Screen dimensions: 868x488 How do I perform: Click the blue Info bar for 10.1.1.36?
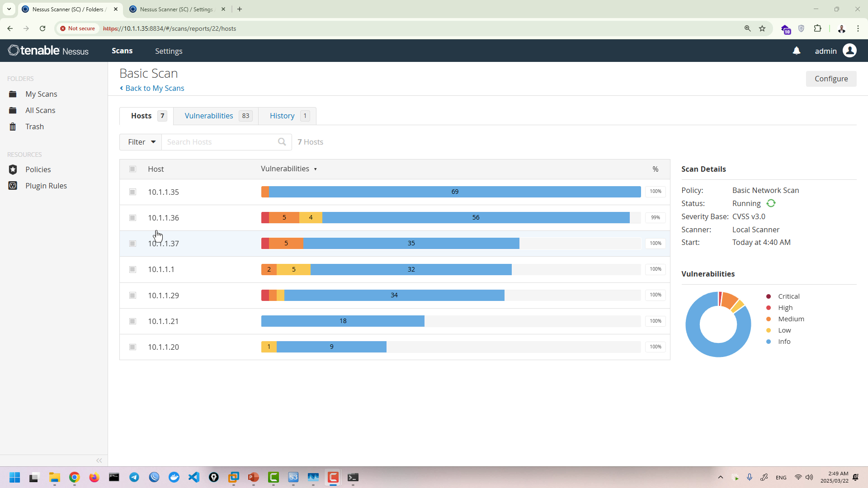(x=476, y=218)
